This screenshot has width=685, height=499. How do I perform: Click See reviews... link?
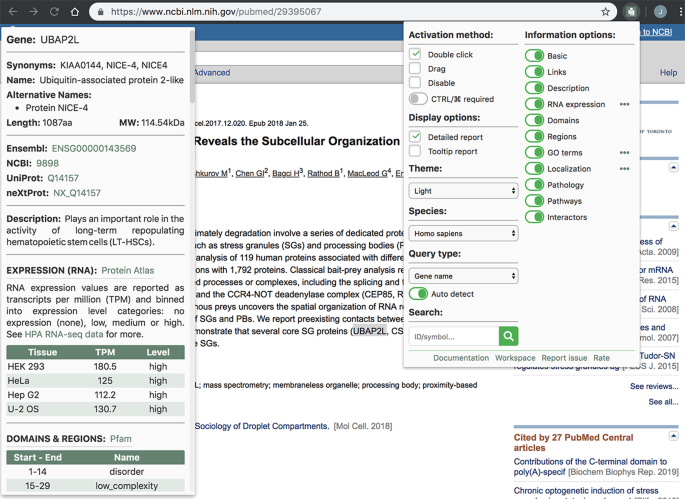[x=654, y=386]
